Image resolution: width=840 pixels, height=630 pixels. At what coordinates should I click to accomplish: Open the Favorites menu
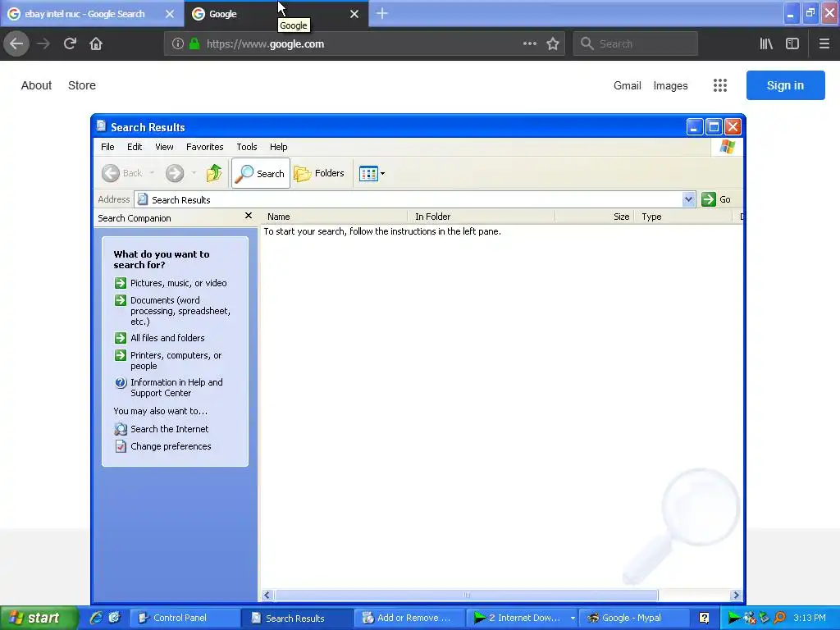point(204,147)
